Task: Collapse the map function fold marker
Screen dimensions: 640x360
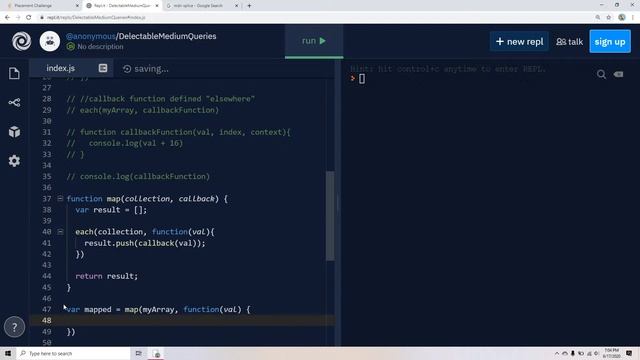Action: pyautogui.click(x=60, y=198)
